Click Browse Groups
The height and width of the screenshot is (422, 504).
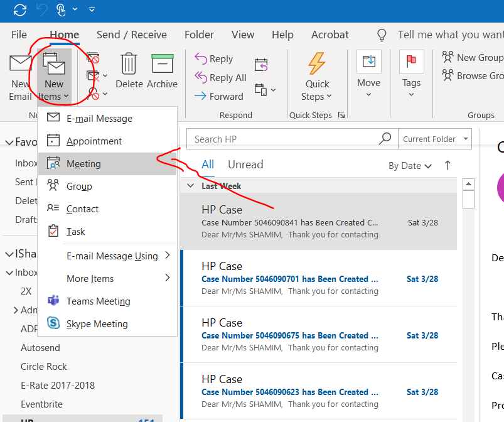pos(473,75)
